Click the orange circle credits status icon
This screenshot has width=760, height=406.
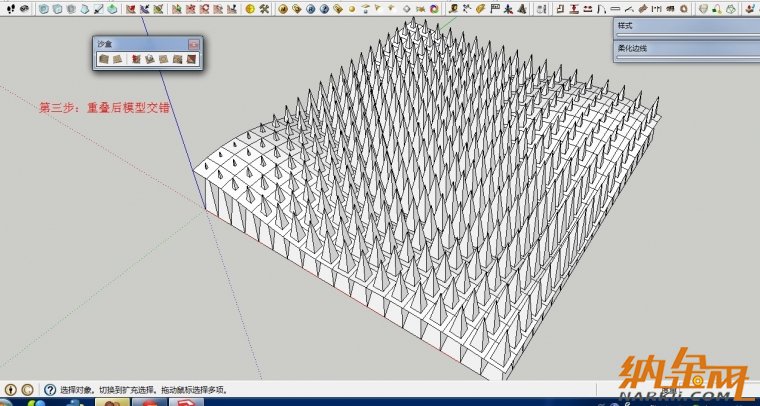(26, 389)
